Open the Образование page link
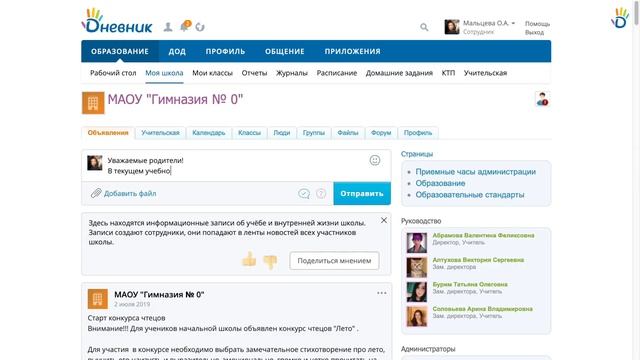Viewport: 640px width, 360px height. tap(440, 183)
